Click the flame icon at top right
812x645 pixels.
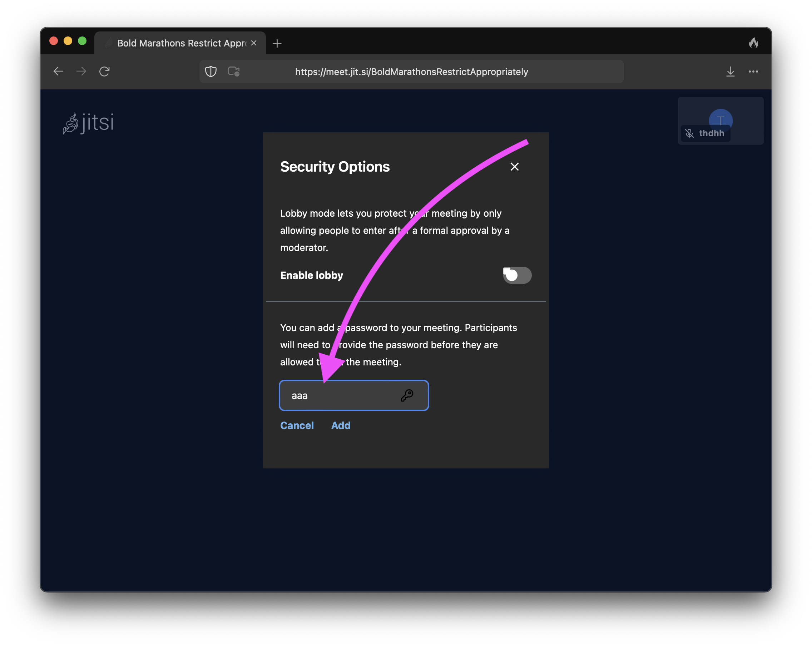(x=754, y=43)
